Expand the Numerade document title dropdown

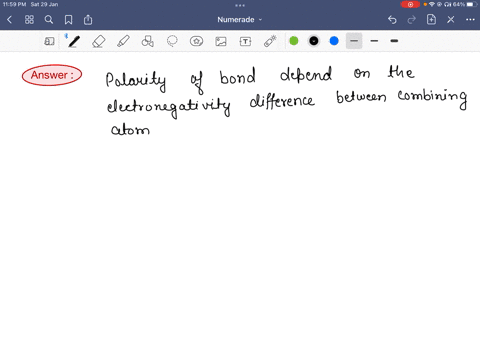(x=240, y=20)
